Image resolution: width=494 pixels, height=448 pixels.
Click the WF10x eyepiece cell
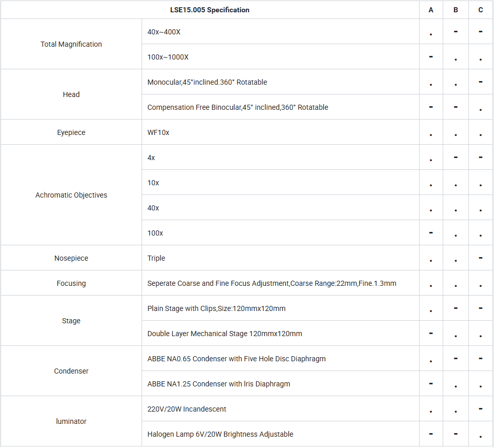[x=281, y=132]
